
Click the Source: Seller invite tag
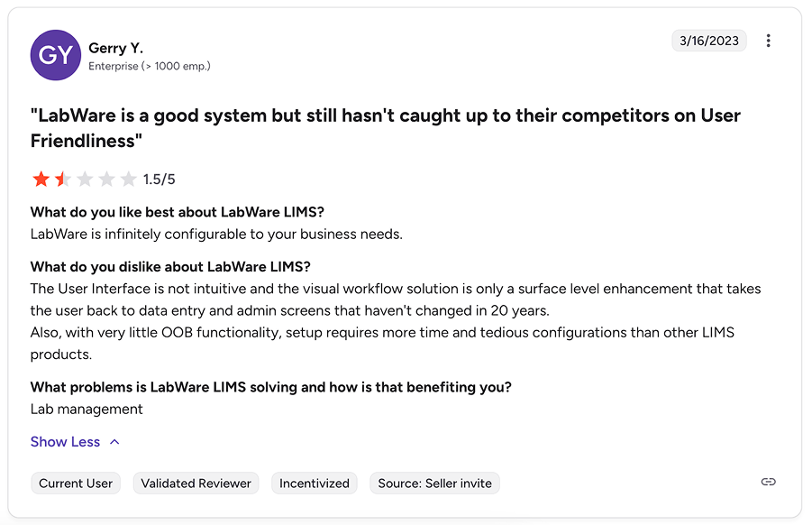(434, 483)
